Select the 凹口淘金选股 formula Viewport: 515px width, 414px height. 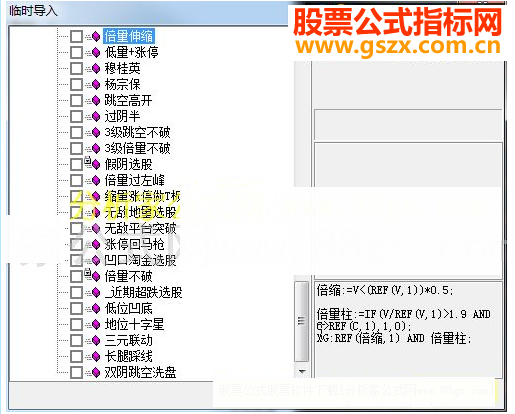tap(140, 260)
